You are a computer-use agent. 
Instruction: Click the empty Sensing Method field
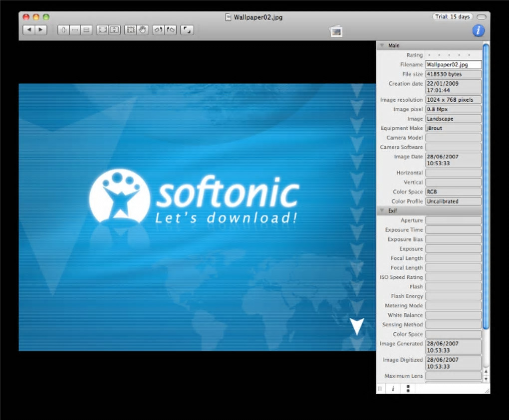[454, 325]
